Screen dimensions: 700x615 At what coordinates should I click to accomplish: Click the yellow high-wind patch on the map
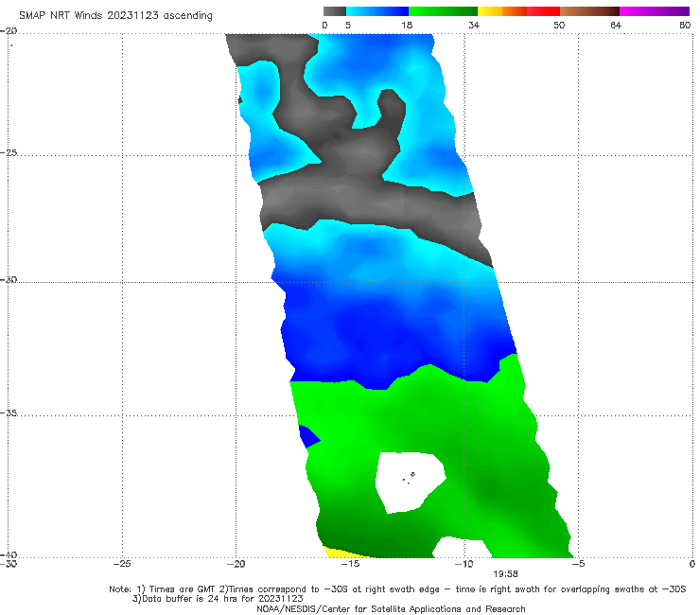pyautogui.click(x=340, y=553)
